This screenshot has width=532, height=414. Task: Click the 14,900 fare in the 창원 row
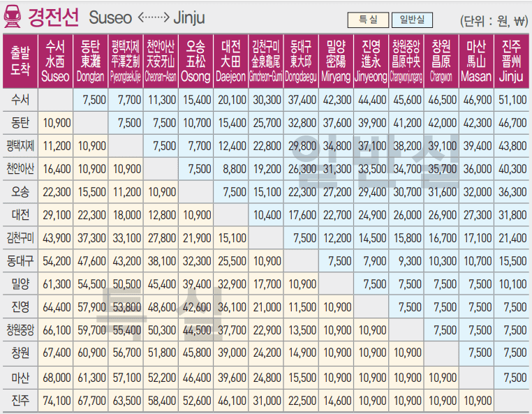[302, 353]
